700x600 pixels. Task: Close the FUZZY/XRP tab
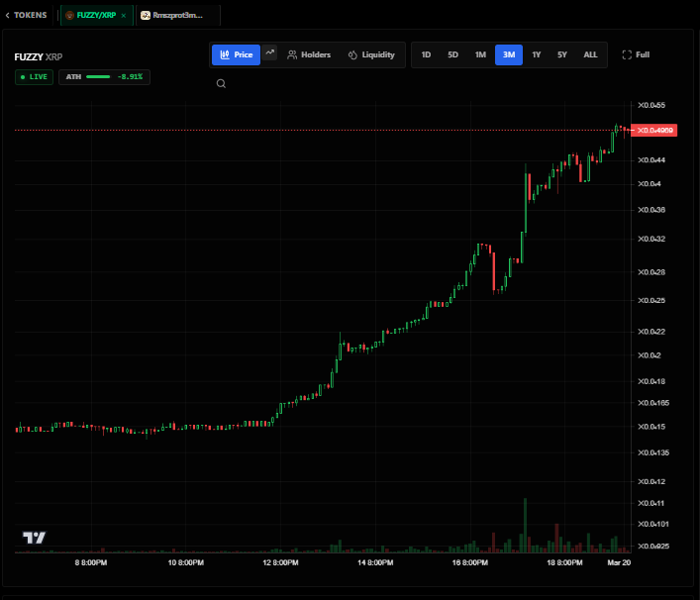(124, 16)
